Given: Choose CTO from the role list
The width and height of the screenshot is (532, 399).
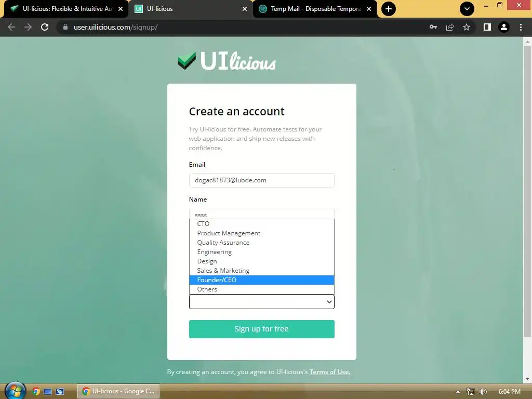Looking at the screenshot, I should pyautogui.click(x=262, y=224).
